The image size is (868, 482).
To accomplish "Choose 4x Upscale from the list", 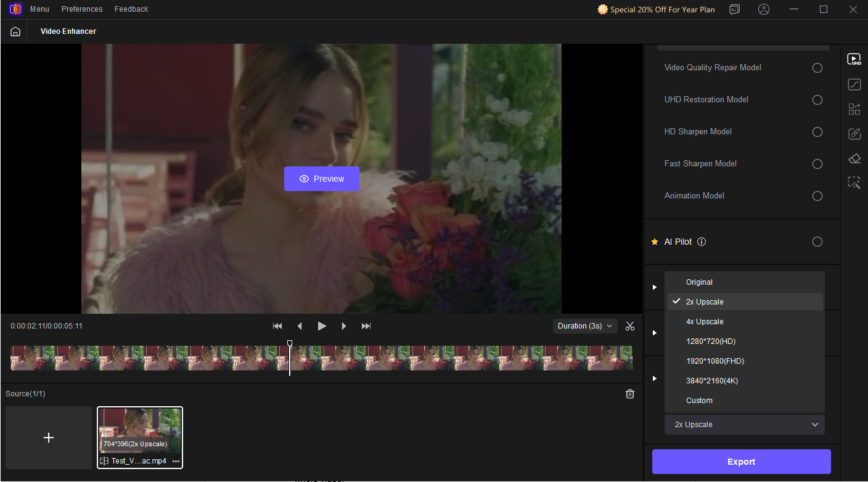I will pos(705,322).
